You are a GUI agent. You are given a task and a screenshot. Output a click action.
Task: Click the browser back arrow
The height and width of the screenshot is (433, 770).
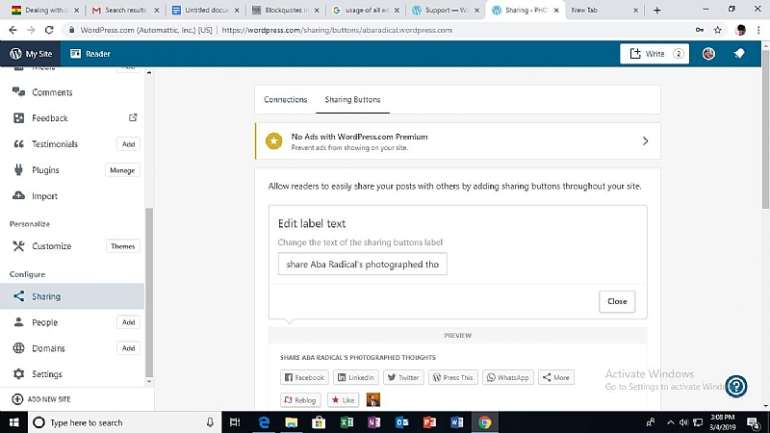pos(13,30)
